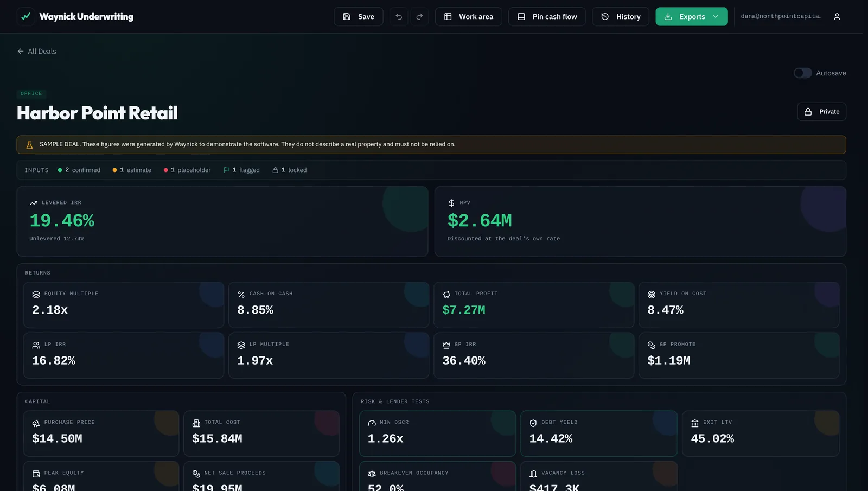
Task: Click the NPV dollar sign icon
Action: point(451,203)
